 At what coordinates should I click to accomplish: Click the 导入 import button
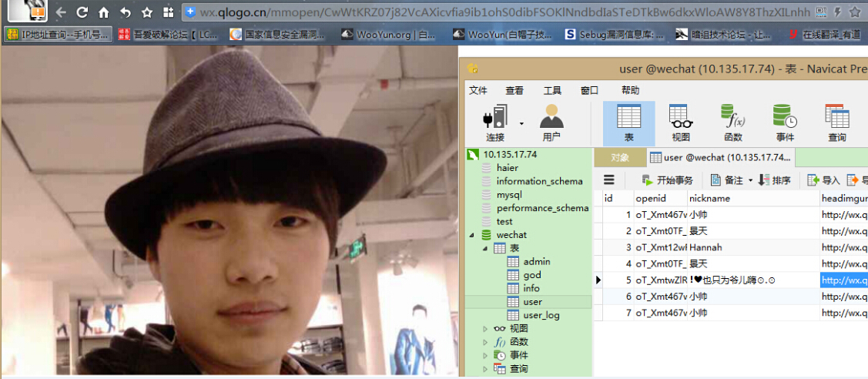tap(824, 179)
